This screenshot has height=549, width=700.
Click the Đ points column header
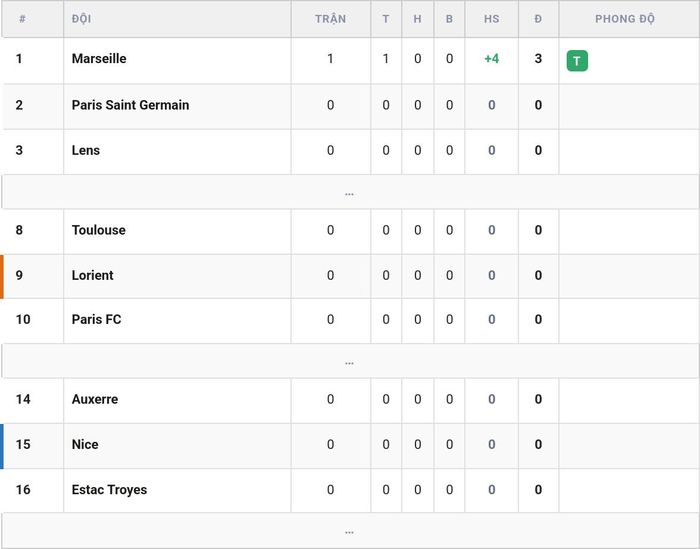click(538, 19)
